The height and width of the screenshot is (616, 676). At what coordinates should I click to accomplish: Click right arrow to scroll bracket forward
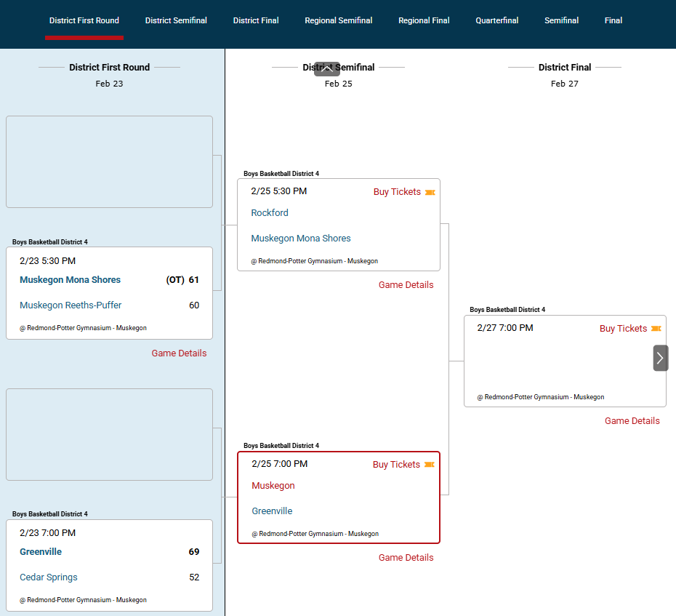(660, 358)
